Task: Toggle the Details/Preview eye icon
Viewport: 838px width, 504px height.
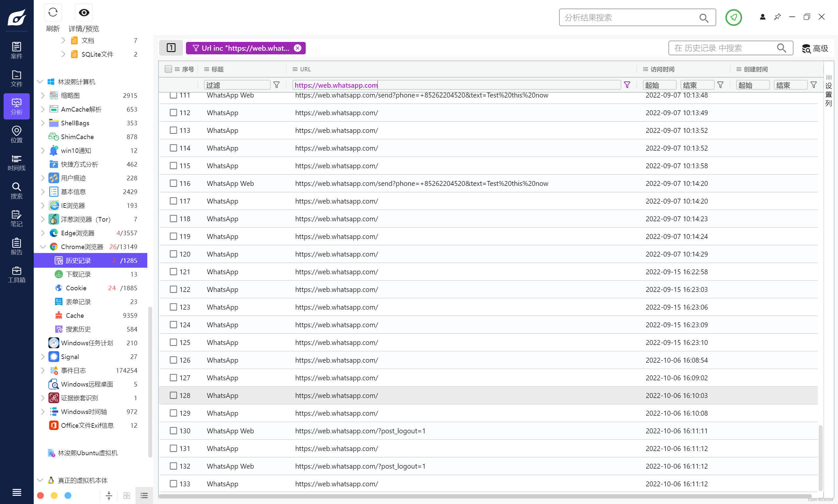Action: coord(83,13)
